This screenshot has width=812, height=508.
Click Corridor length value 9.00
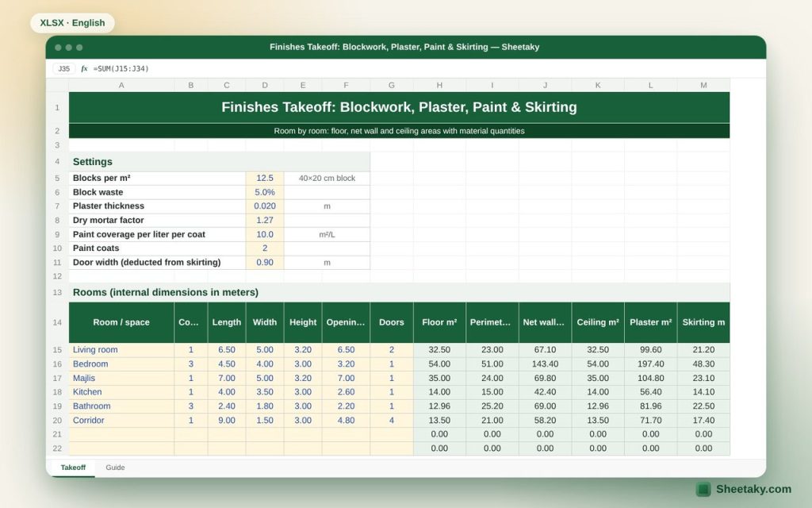[x=226, y=421]
